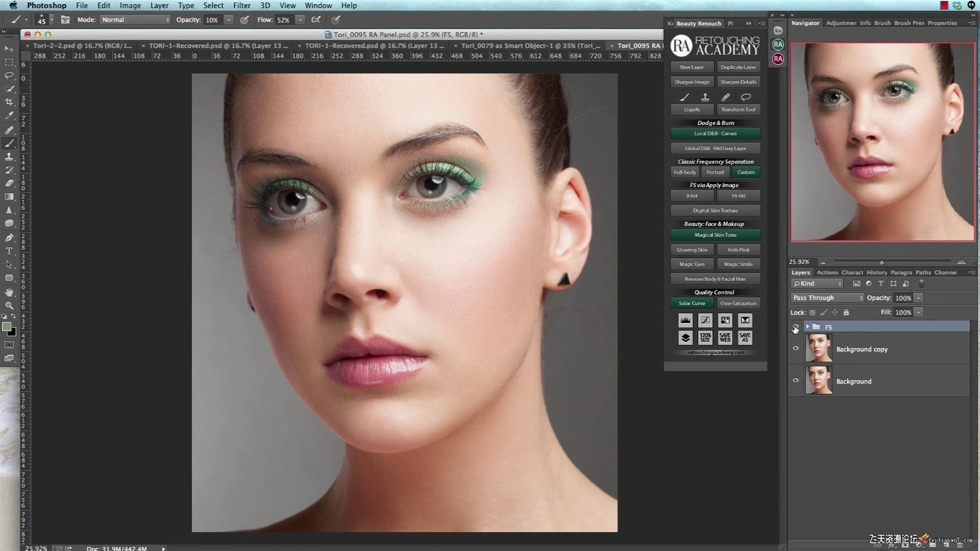Select the Hand tool
This screenshot has height=551, width=980.
(9, 292)
